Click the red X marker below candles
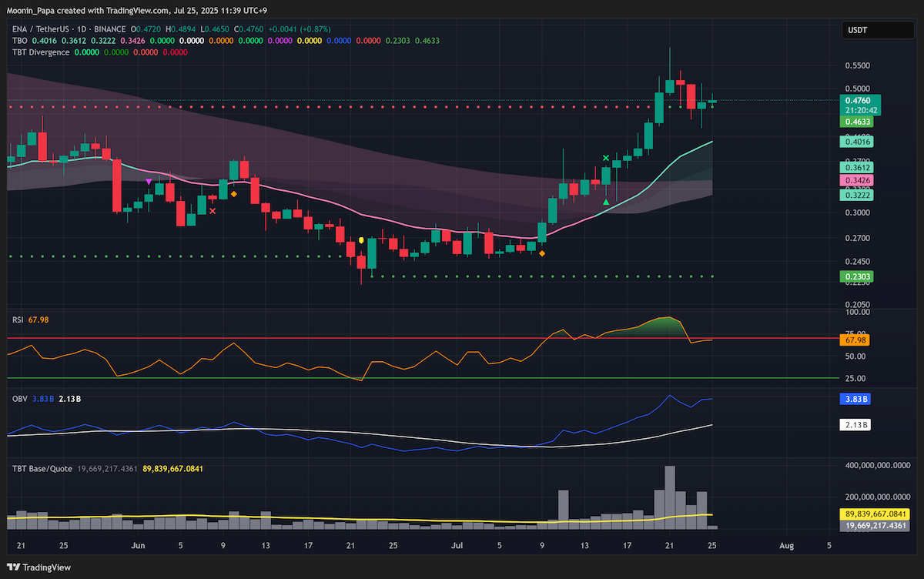Screen dimensions: 924x579 tap(213, 209)
